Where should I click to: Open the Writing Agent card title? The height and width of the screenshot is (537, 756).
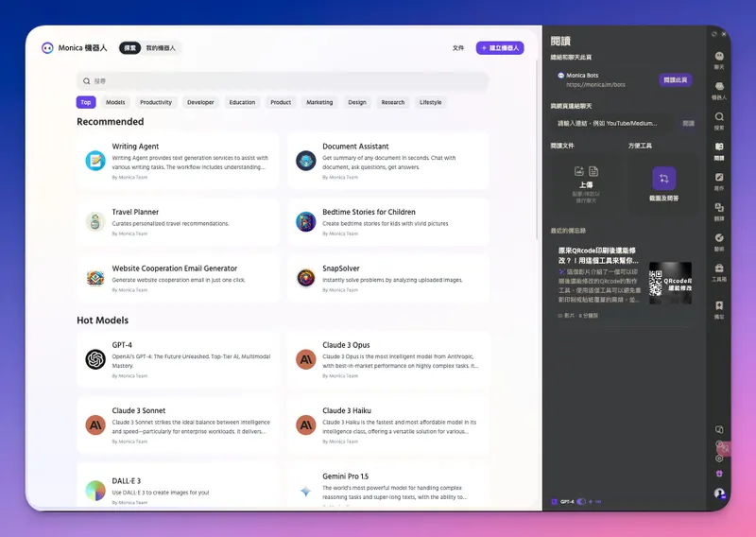[x=135, y=147]
